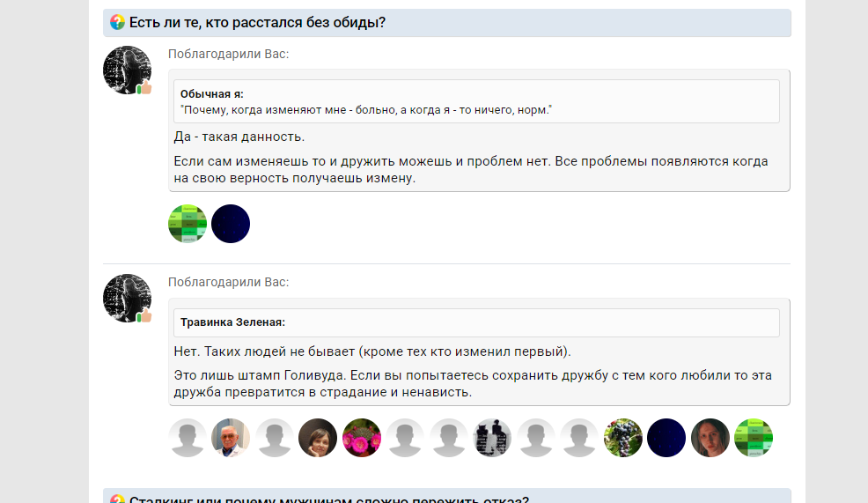
Task: Open the dark blue avatar under the first post
Action: pos(231,224)
